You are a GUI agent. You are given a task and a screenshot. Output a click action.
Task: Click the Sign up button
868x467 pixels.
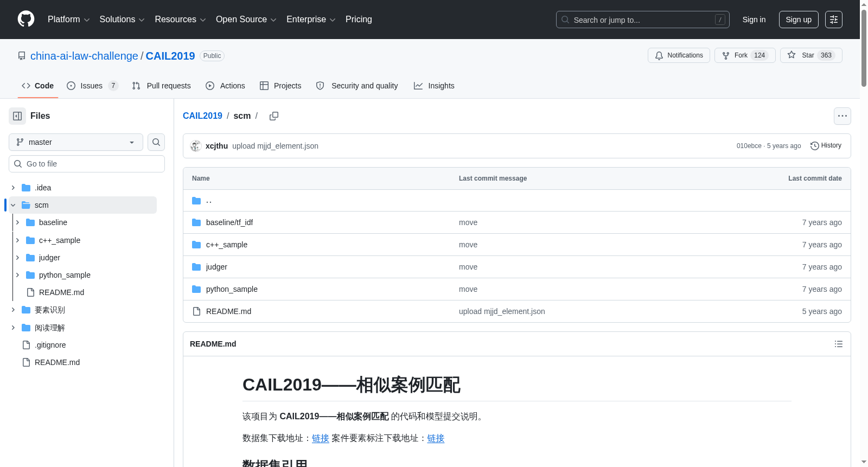(x=799, y=20)
